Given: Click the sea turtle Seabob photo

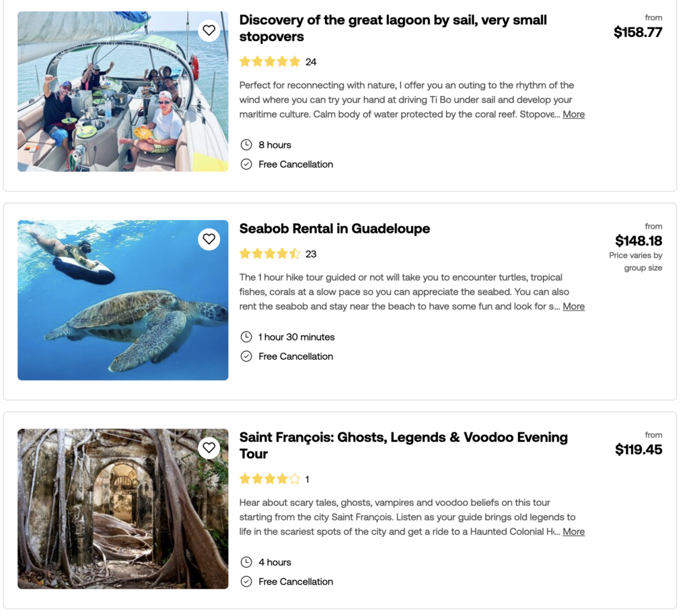Looking at the screenshot, I should [122, 300].
